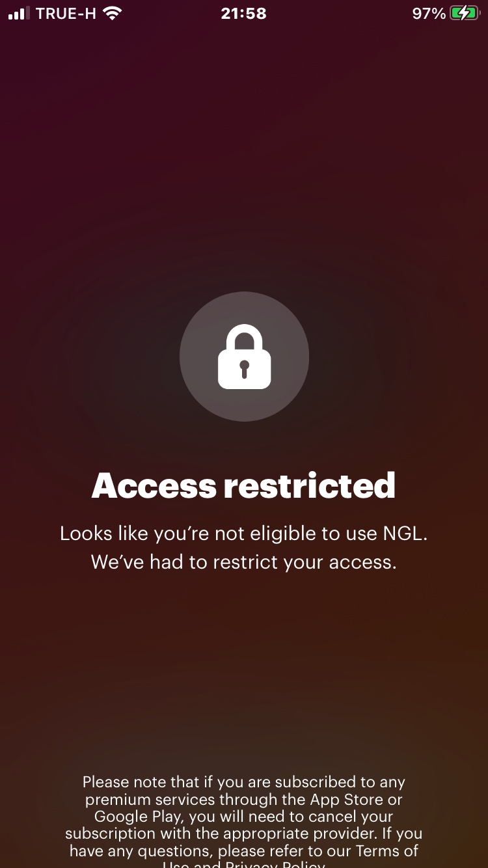The height and width of the screenshot is (868, 488).
Task: Tap "We've had to restrict your access" text
Action: 243,562
